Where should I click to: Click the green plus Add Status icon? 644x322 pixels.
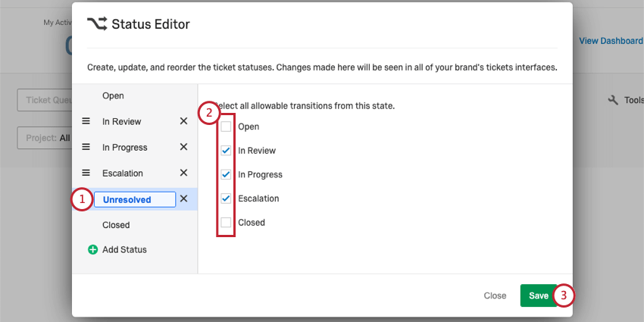click(x=93, y=250)
